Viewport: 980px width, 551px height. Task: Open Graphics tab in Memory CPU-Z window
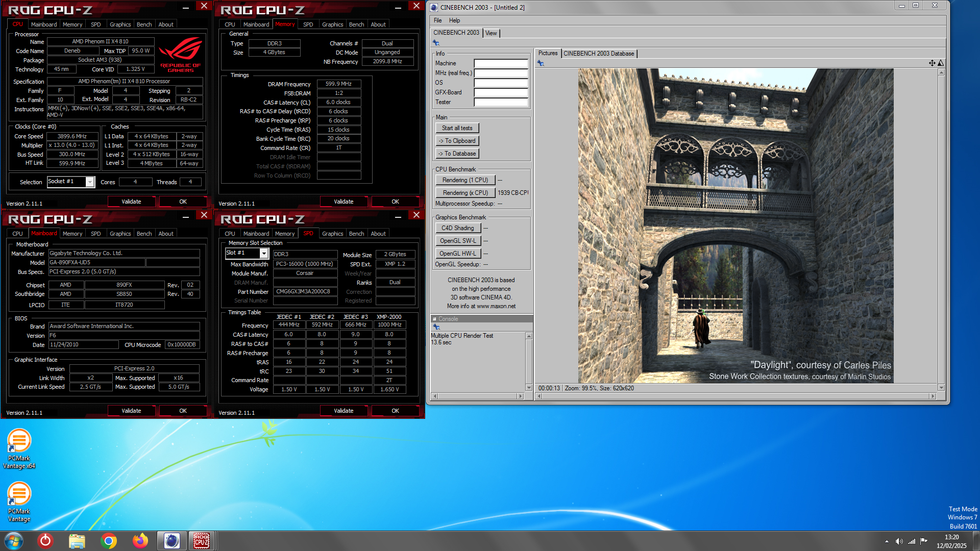(333, 24)
